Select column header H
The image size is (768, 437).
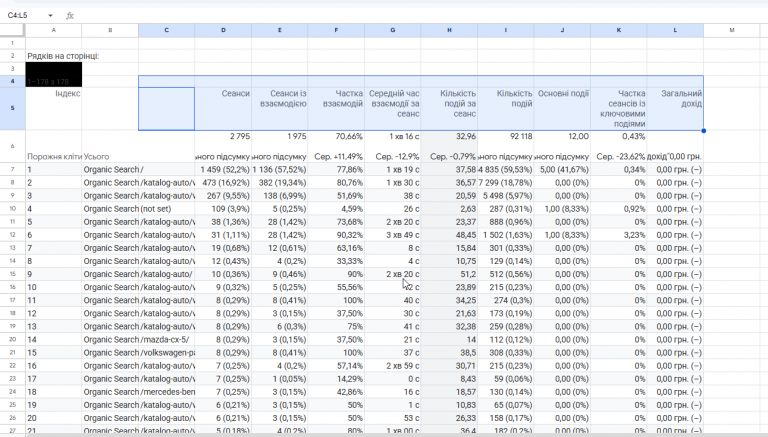[449, 30]
